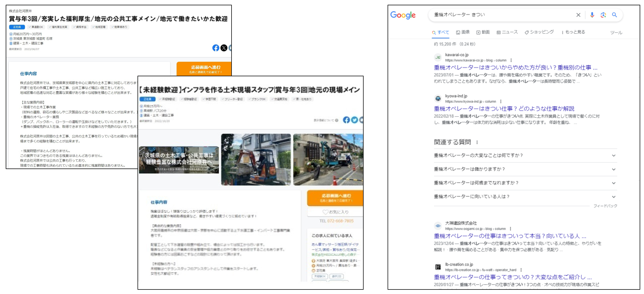The height and width of the screenshot is (294, 644).
Task: Click the 駐車場あり tag
Action: pyautogui.click(x=120, y=28)
